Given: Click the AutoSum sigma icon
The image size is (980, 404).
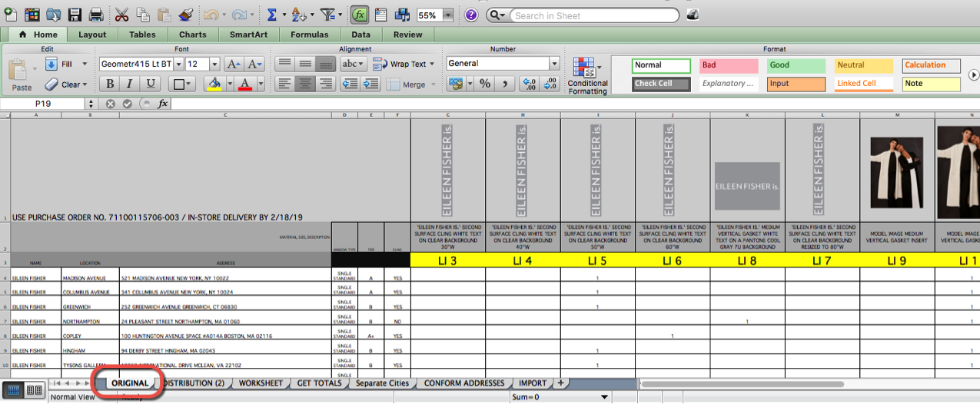Looking at the screenshot, I should point(272,15).
